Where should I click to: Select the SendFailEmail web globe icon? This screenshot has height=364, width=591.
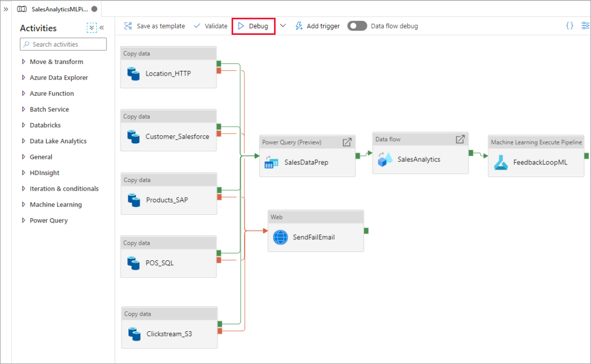point(280,237)
